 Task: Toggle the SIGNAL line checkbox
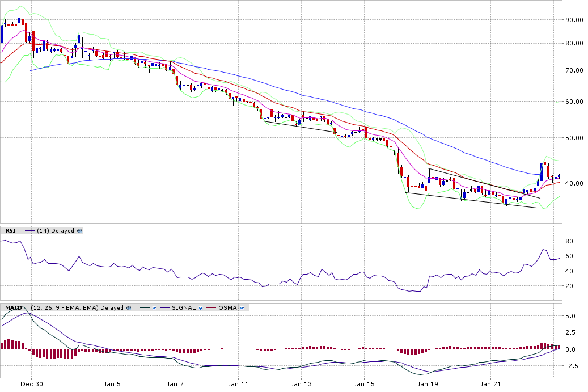tap(201, 308)
